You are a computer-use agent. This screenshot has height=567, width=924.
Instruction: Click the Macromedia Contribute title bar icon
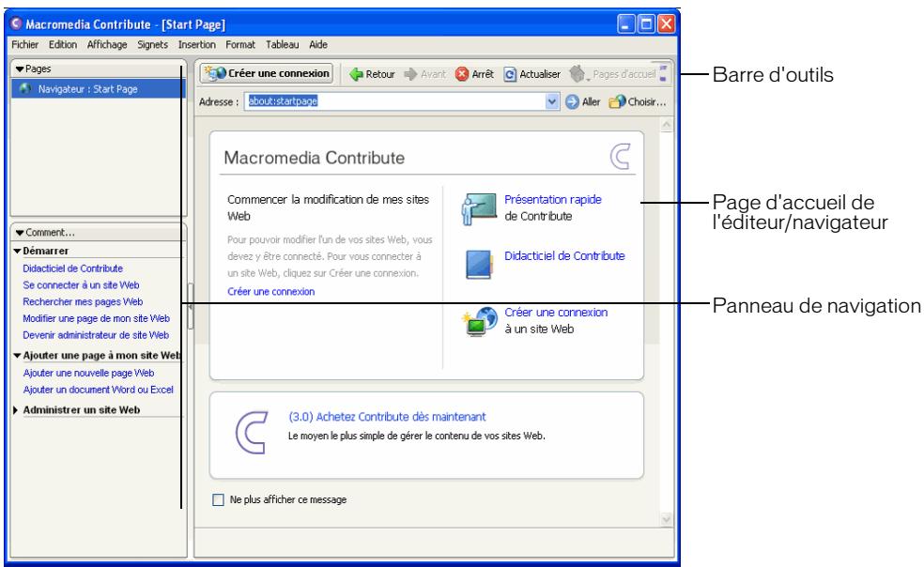point(17,23)
